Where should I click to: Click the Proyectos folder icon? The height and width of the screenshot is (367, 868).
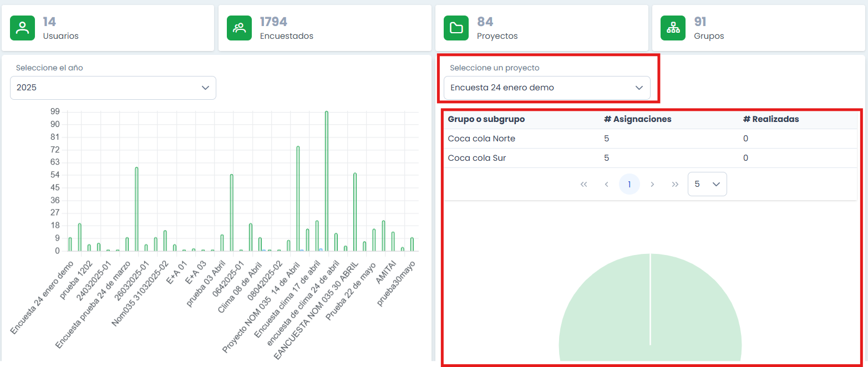[x=456, y=28]
